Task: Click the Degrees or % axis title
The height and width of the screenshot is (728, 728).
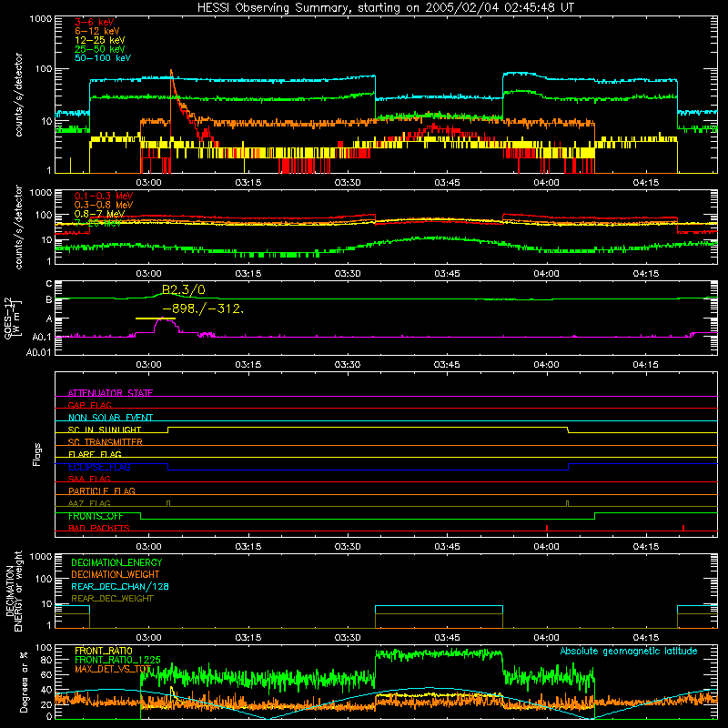Action: pos(25,682)
